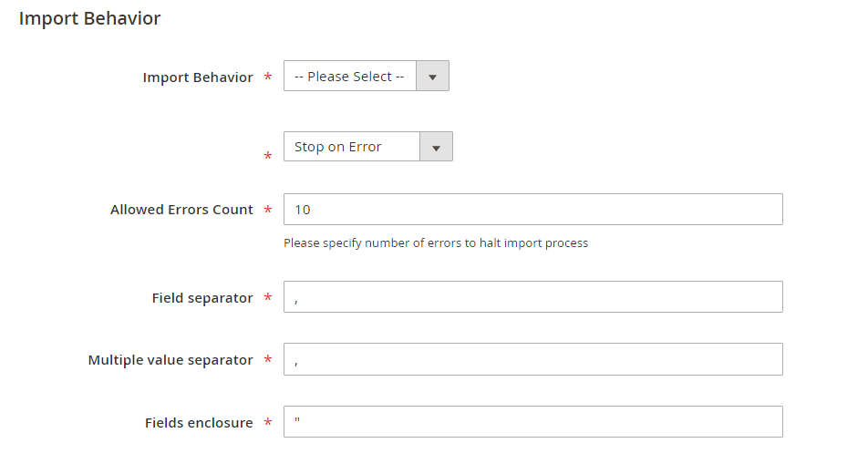Image resolution: width=868 pixels, height=464 pixels.
Task: Focus the Allowed Errors Count field
Action: [x=533, y=210]
